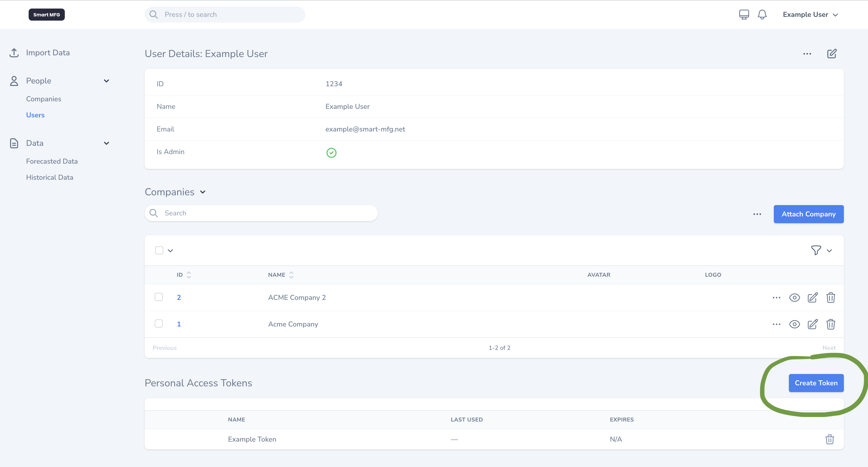Select the checkbox on the Acme Company row

click(159, 323)
